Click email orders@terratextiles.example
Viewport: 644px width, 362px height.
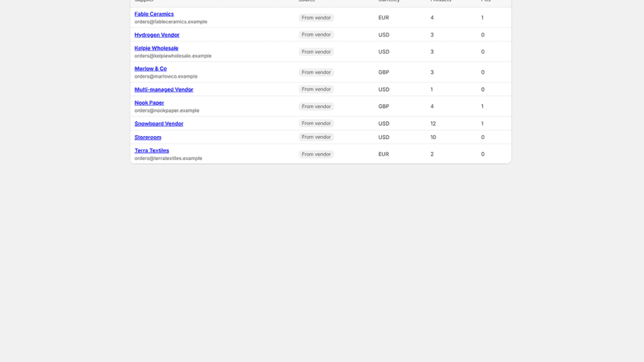coord(168,158)
